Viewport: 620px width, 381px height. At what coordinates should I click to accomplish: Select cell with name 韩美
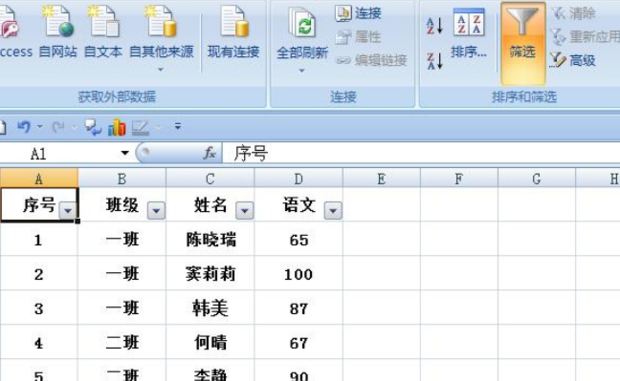tap(210, 307)
